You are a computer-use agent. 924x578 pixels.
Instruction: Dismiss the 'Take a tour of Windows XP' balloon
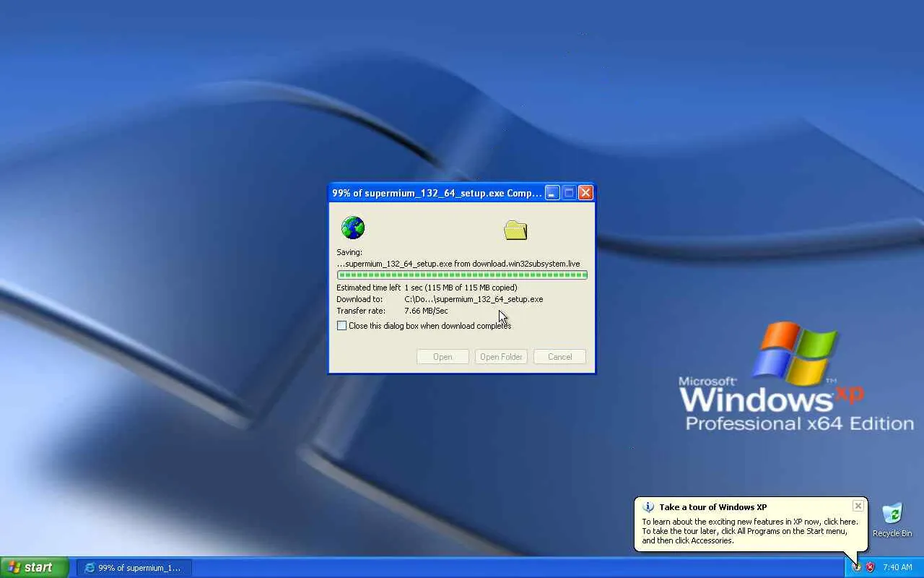click(858, 506)
